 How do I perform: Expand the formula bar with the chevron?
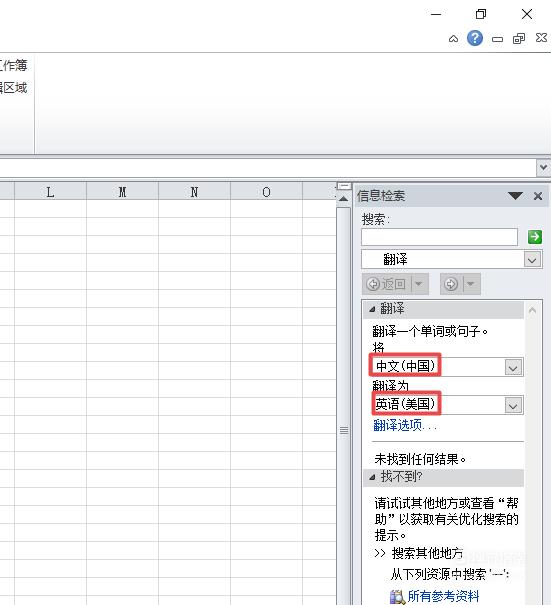(x=543, y=167)
